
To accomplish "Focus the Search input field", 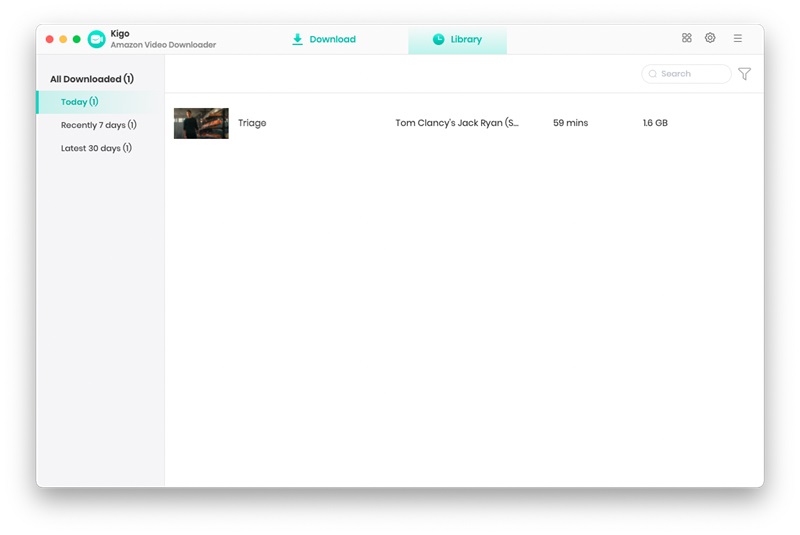I will (x=686, y=74).
